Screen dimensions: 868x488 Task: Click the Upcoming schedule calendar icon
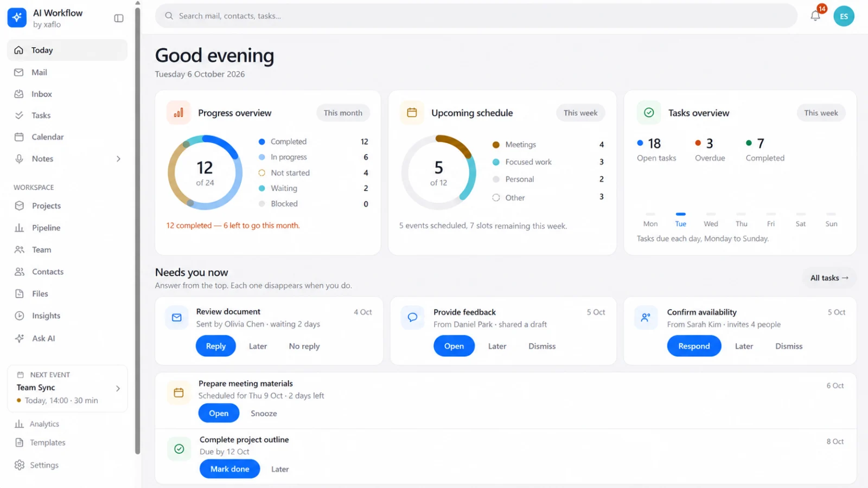pos(412,113)
